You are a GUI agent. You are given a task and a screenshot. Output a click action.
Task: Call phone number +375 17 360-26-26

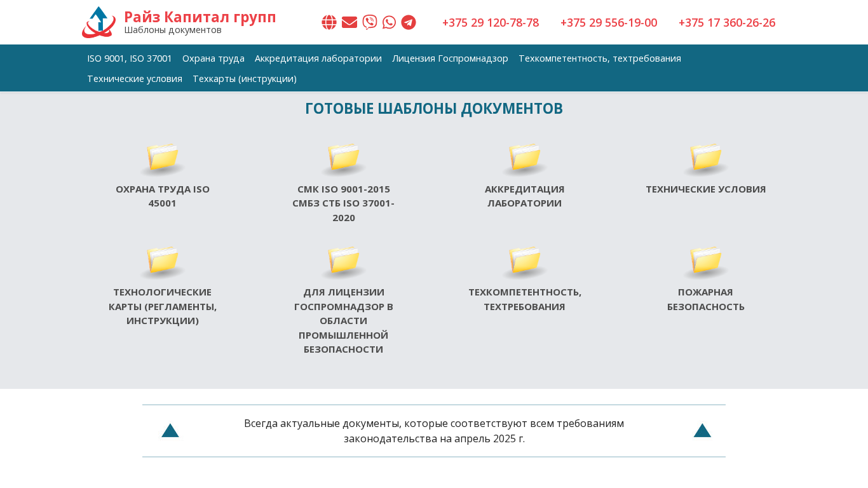[727, 23]
